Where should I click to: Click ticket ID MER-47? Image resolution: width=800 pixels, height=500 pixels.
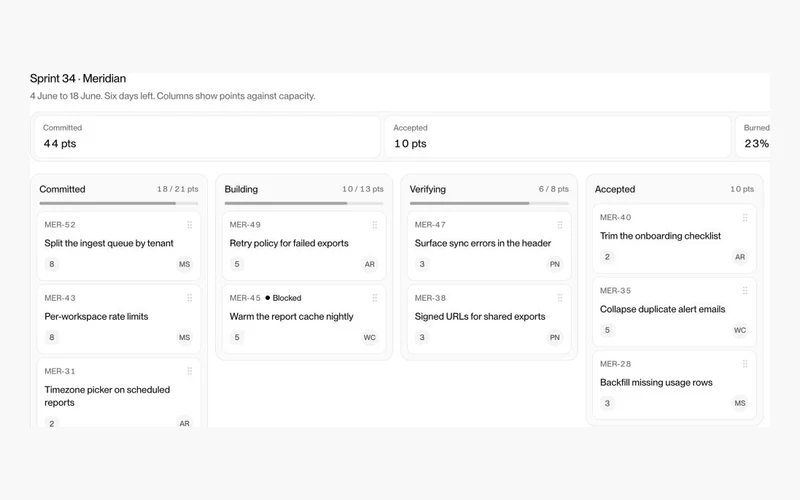click(430, 224)
